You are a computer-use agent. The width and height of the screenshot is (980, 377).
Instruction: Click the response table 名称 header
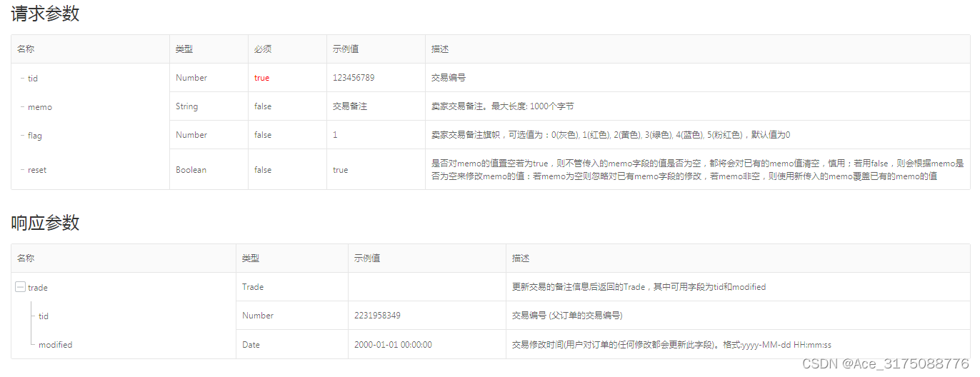[26, 258]
